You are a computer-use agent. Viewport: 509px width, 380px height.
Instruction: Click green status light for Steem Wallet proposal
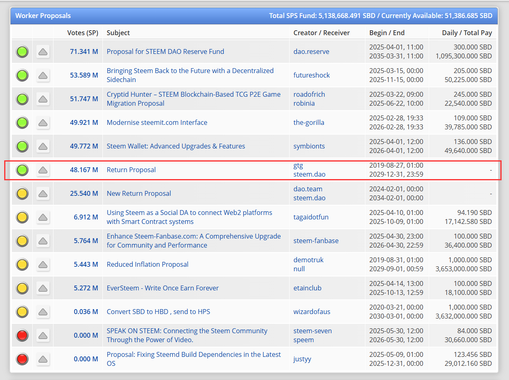point(22,146)
